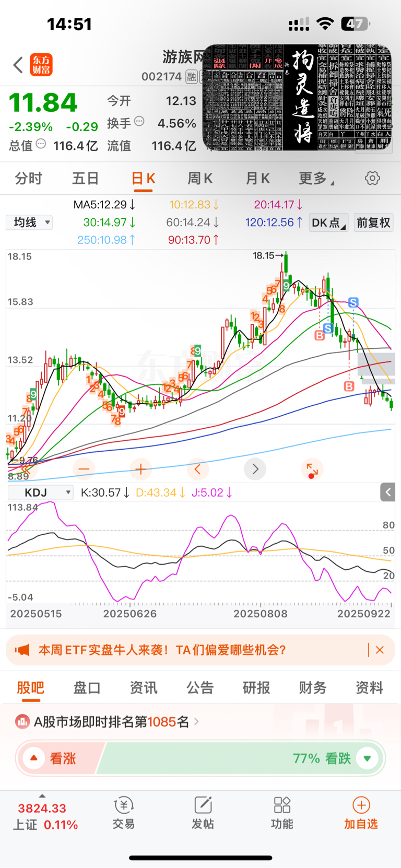The height and width of the screenshot is (868, 401).
Task: Tap MA 250:10.98 value
Action: (x=107, y=240)
